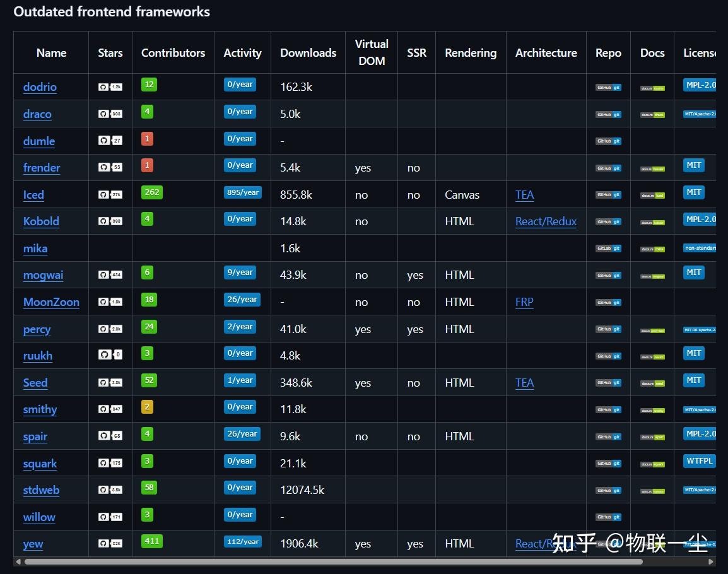Click the horizontal scrollbar's right arrow
Image resolution: width=728 pixels, height=574 pixels.
click(710, 561)
